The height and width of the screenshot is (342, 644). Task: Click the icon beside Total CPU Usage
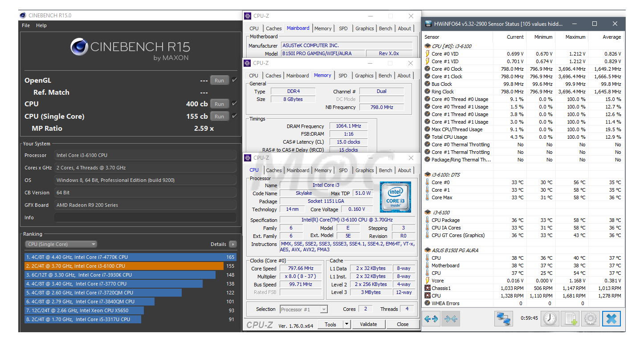click(428, 137)
